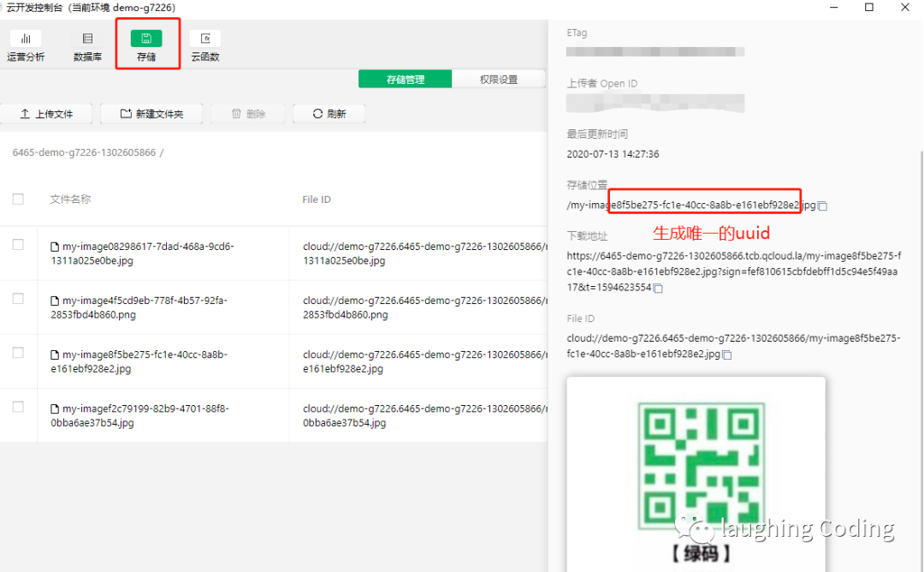Screen dimensions: 924x572
Task: Click the 上传文件 upload button
Action: click(x=46, y=114)
